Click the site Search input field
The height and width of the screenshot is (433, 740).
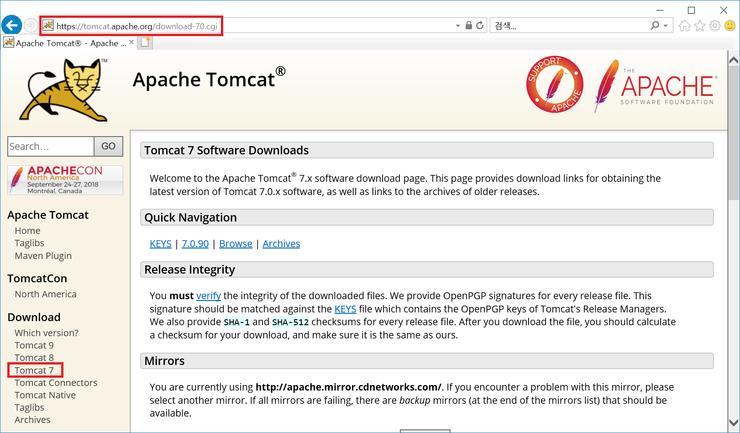click(50, 147)
